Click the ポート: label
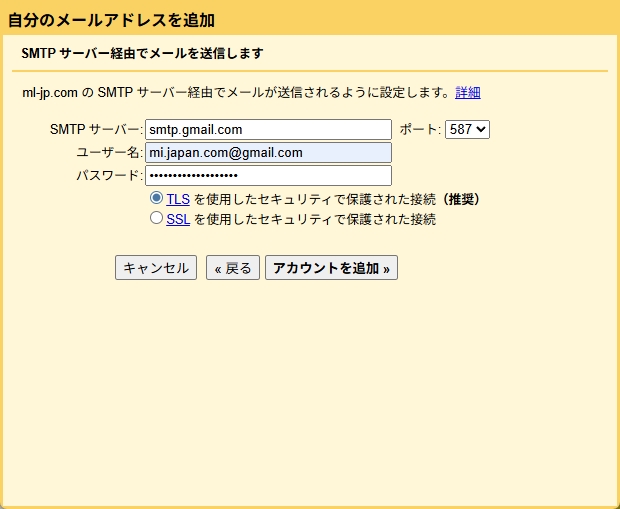This screenshot has width=620, height=509. point(420,129)
